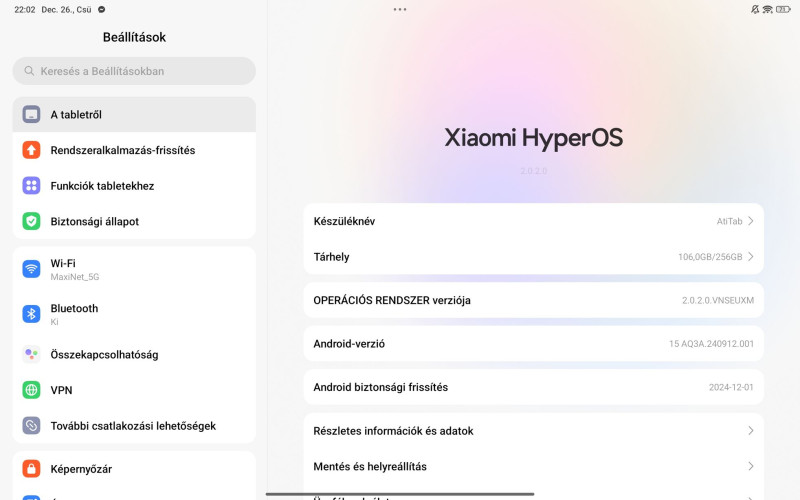
Task: Tap the 2024-12-01 security patch date
Action: [x=731, y=387]
